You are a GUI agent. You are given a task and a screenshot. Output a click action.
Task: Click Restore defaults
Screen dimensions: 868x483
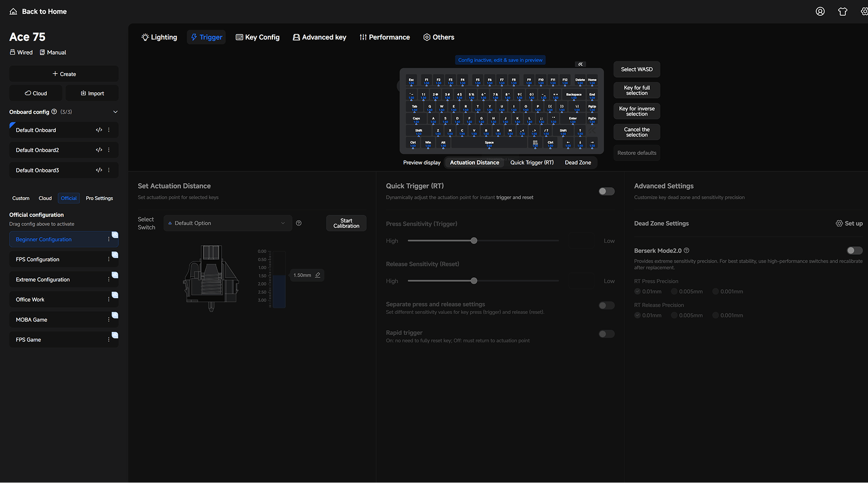(637, 153)
